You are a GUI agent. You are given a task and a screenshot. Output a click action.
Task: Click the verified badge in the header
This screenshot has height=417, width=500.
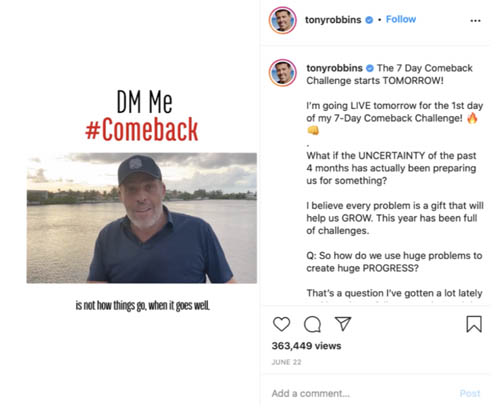pos(369,20)
